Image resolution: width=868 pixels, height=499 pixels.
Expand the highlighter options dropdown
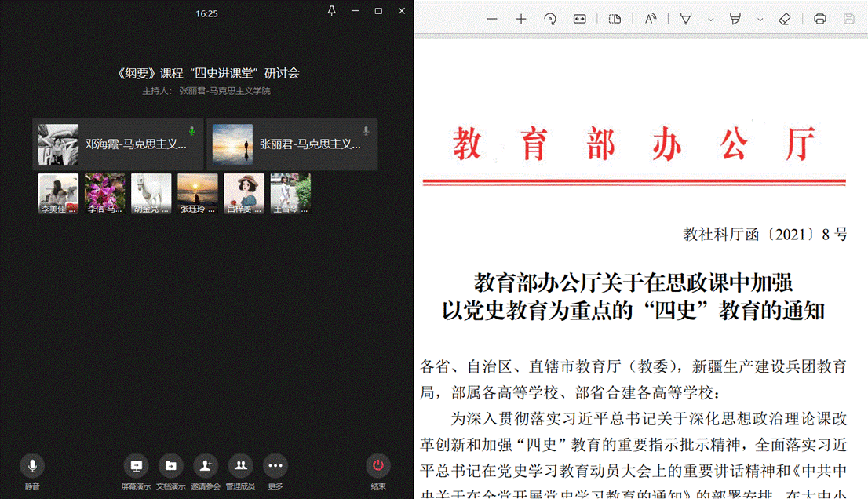click(760, 19)
